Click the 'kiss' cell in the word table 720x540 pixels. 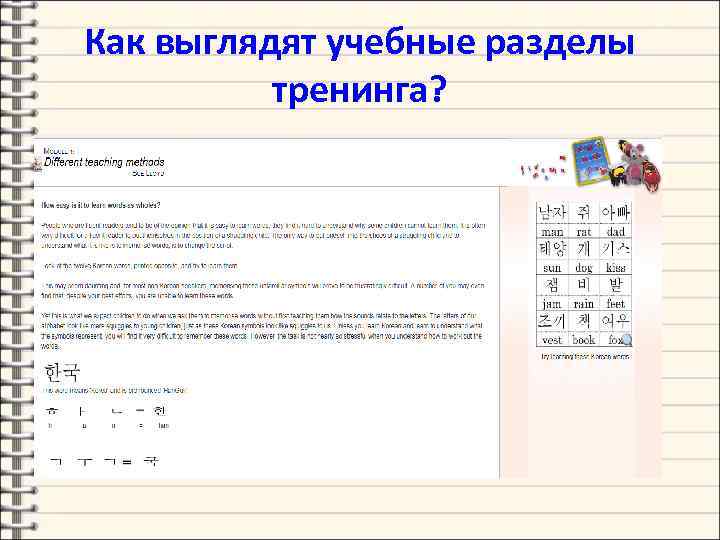point(615,268)
